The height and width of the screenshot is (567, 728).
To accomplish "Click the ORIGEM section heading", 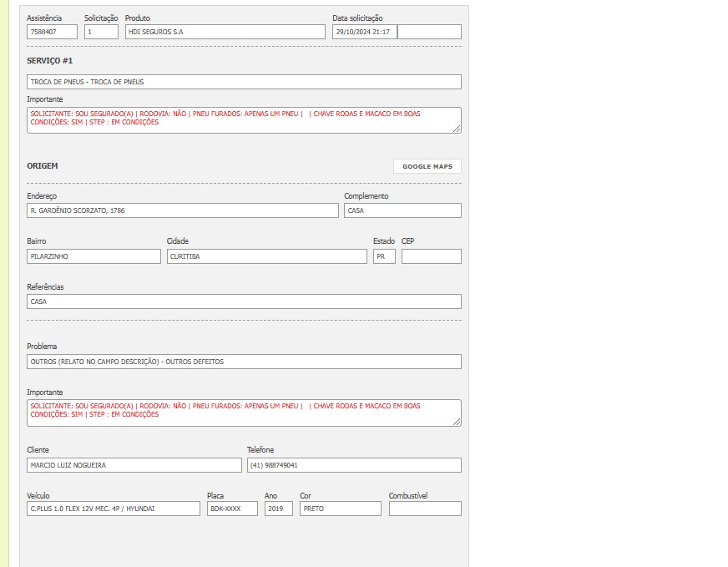I will 43,166.
